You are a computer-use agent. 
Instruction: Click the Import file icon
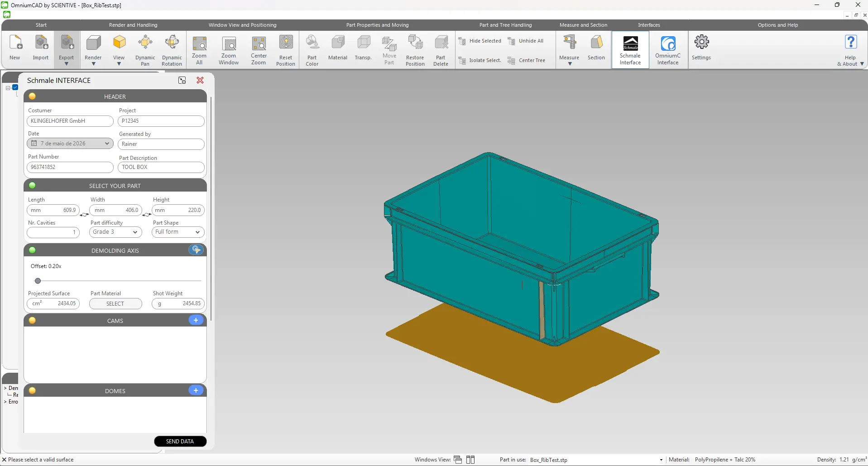click(41, 43)
